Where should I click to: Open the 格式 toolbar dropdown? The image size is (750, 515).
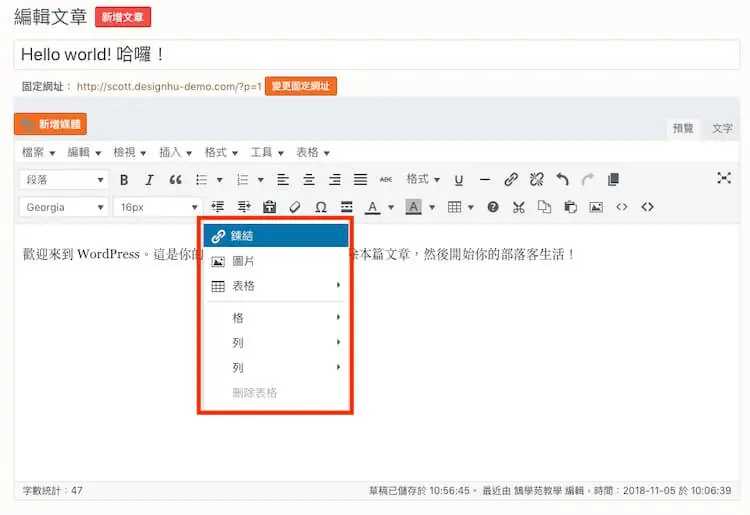(423, 179)
